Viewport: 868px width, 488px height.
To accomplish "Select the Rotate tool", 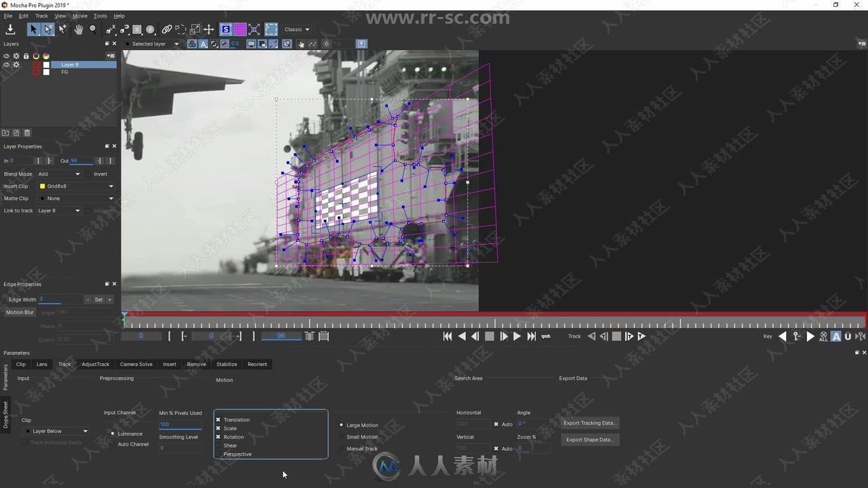I will tap(181, 29).
